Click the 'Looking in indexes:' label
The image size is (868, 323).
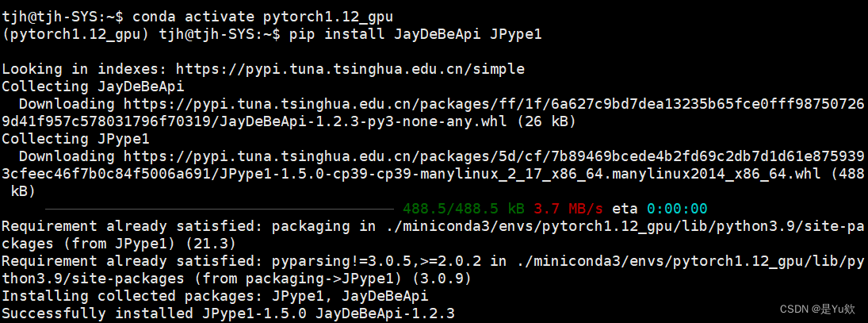click(x=84, y=69)
